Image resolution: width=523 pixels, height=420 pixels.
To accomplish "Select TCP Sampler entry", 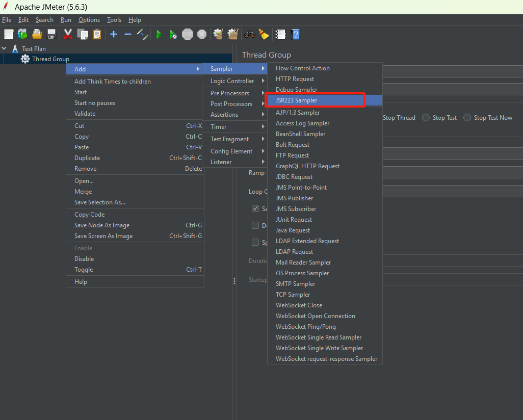I will [x=325, y=294].
